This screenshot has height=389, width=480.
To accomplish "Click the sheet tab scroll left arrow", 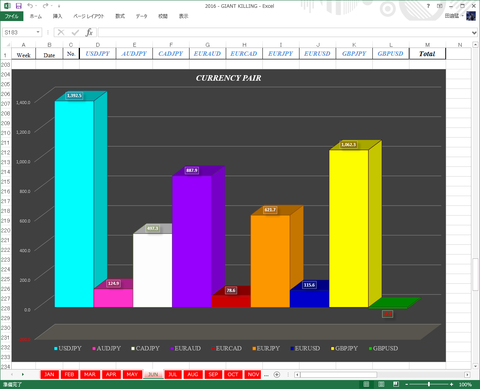I will (12, 375).
